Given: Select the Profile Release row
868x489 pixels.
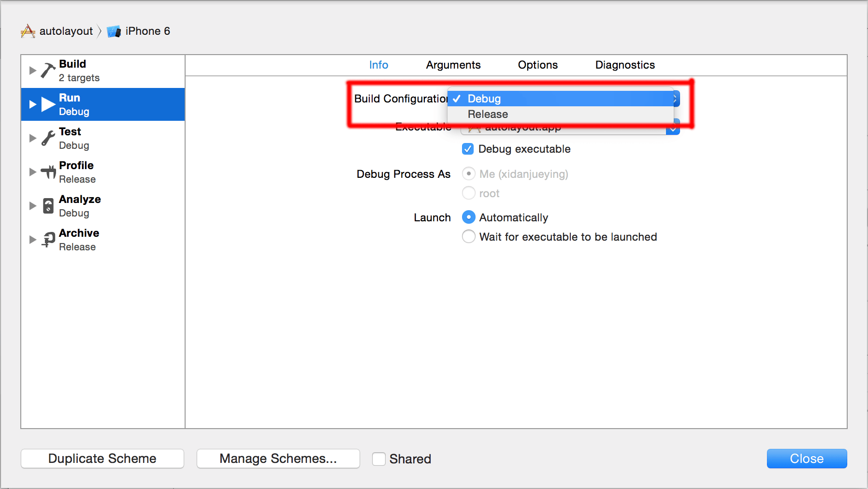Looking at the screenshot, I should tap(103, 172).
